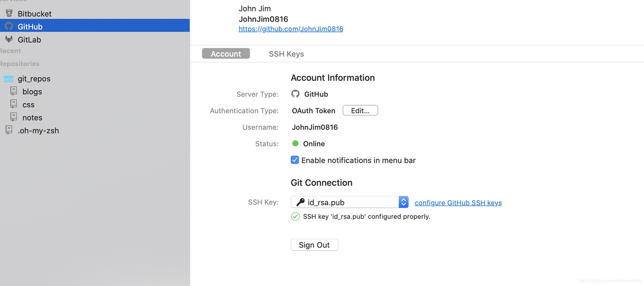Open the SSH Key dropdown arrows
Viewport: 644px width, 286px height.
coord(404,202)
